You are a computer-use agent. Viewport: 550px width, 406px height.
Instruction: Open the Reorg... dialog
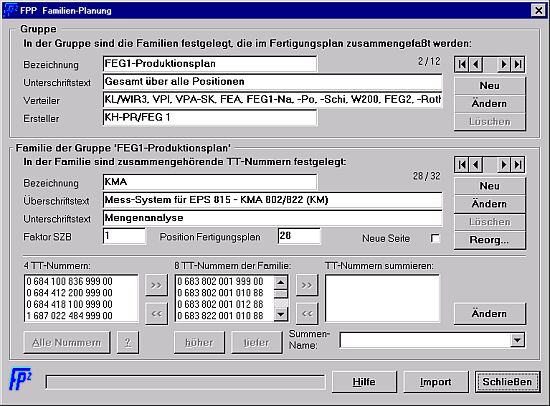click(x=490, y=240)
